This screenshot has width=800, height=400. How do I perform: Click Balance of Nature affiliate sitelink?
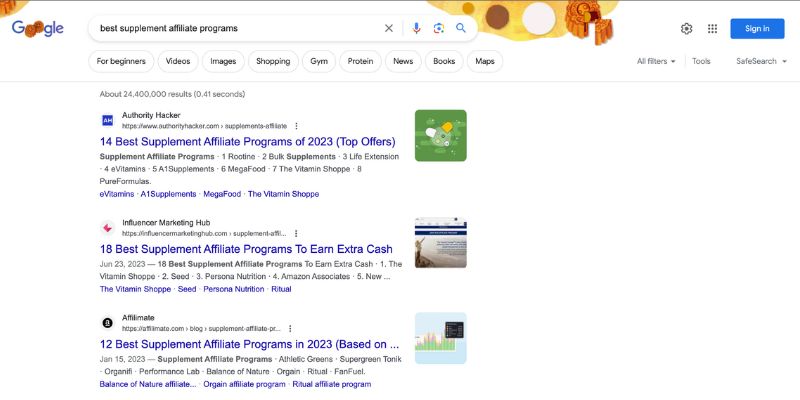pos(148,384)
